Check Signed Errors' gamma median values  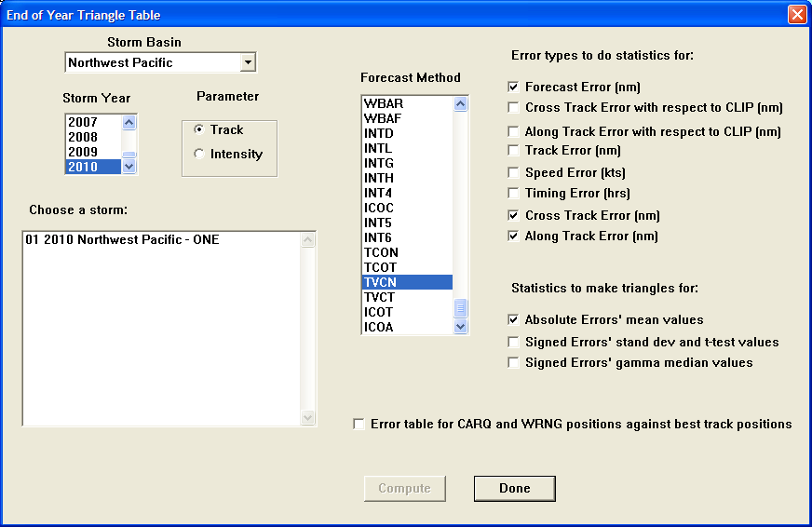513,363
